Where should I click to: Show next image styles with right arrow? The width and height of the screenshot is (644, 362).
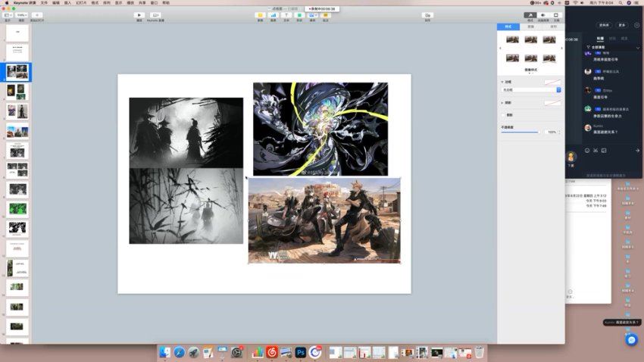562,48
